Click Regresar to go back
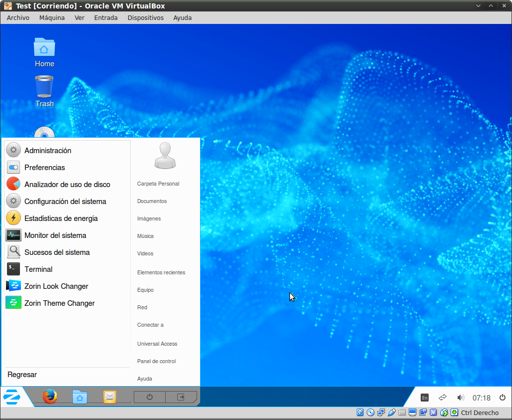512x420 pixels. (22, 375)
